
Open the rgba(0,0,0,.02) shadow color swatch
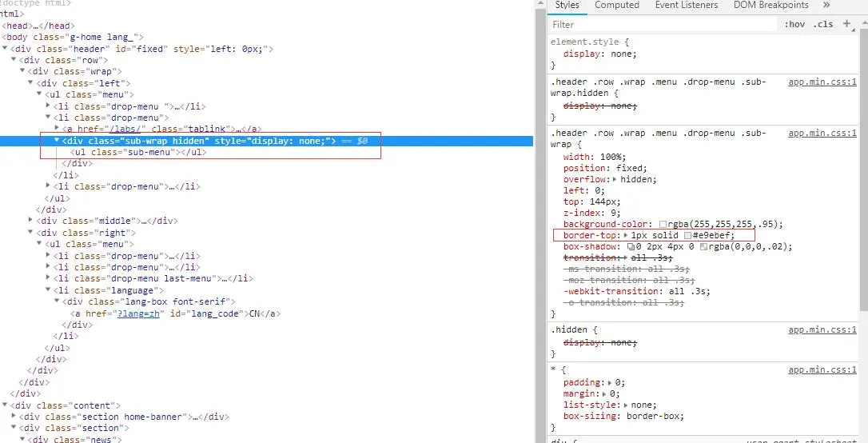(703, 247)
